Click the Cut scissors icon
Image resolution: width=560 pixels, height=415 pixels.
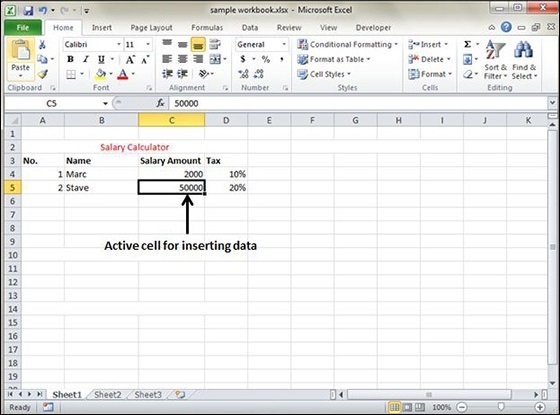tap(42, 45)
